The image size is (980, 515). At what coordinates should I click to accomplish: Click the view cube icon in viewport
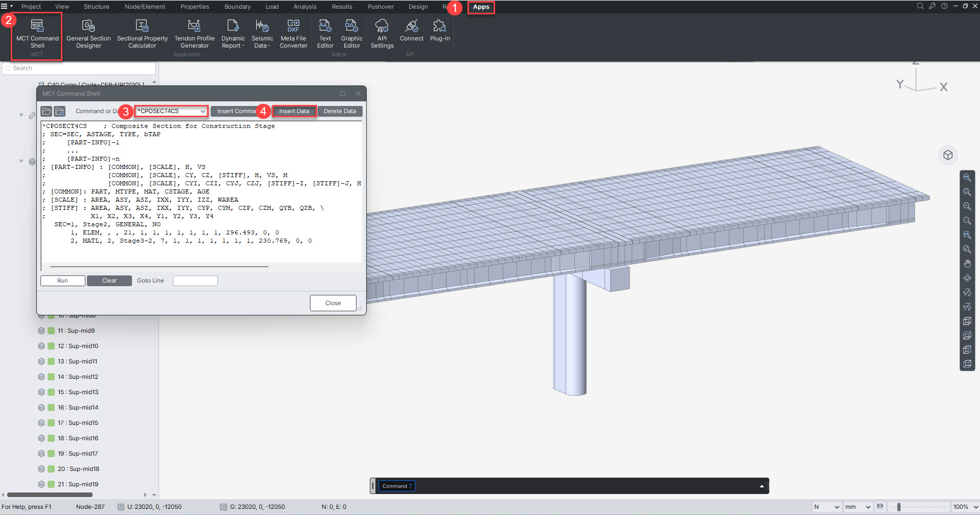948,155
